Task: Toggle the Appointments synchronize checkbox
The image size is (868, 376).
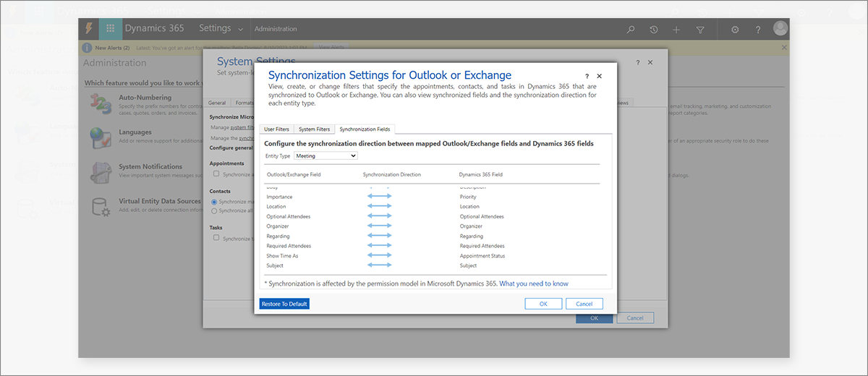Action: (216, 174)
